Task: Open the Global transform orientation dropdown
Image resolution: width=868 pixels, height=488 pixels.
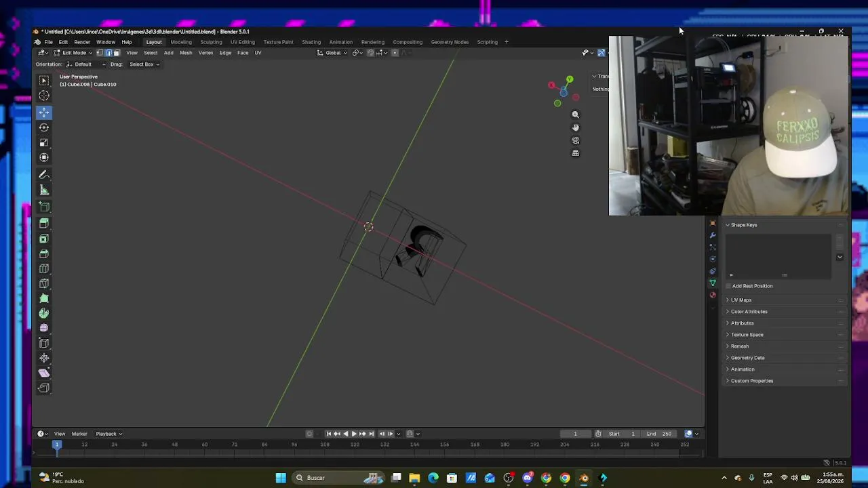Action: pos(332,53)
